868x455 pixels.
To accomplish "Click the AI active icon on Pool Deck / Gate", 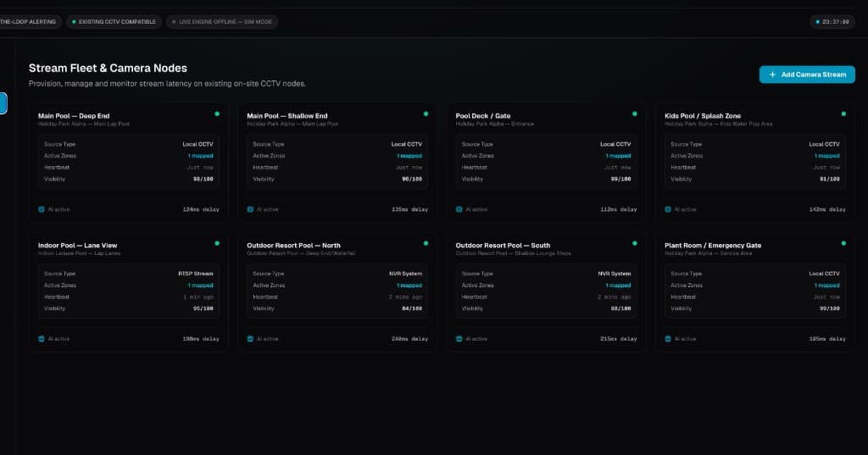I will tap(459, 209).
